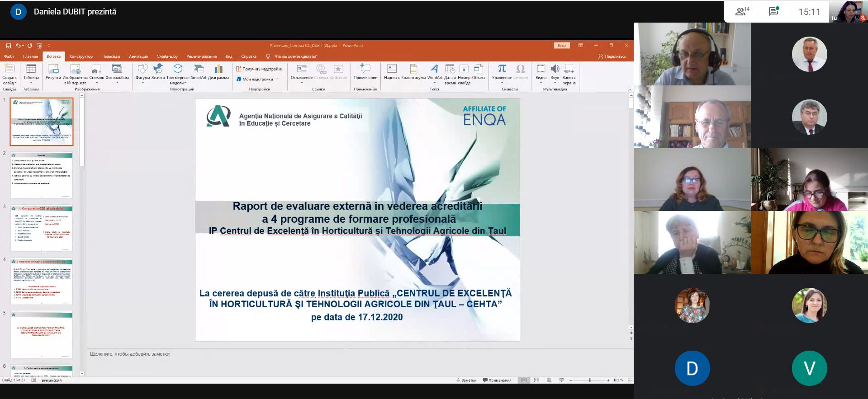Save the presentation with the floppy disk icon
The image size is (868, 399).
coord(9,46)
